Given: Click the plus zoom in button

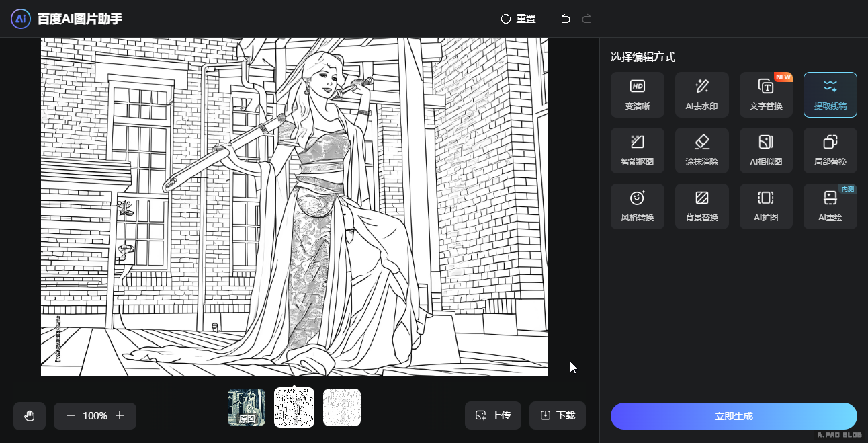Looking at the screenshot, I should click(x=120, y=416).
